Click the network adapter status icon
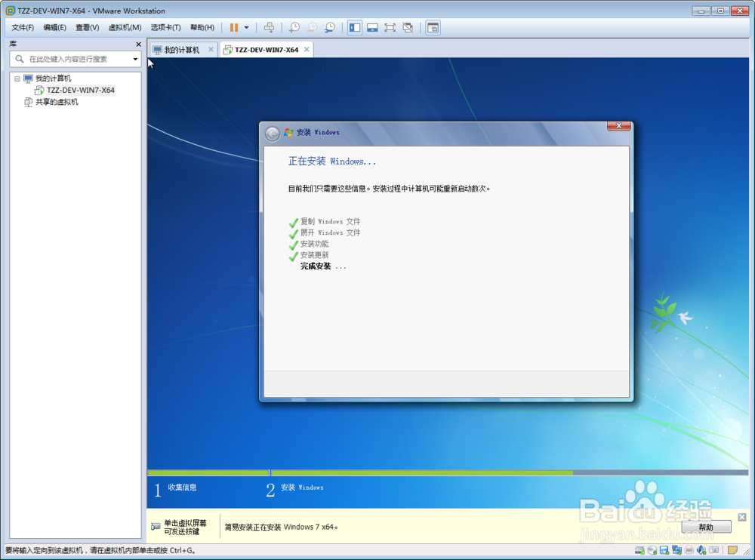The height and width of the screenshot is (560, 755). pyautogui.click(x=677, y=550)
